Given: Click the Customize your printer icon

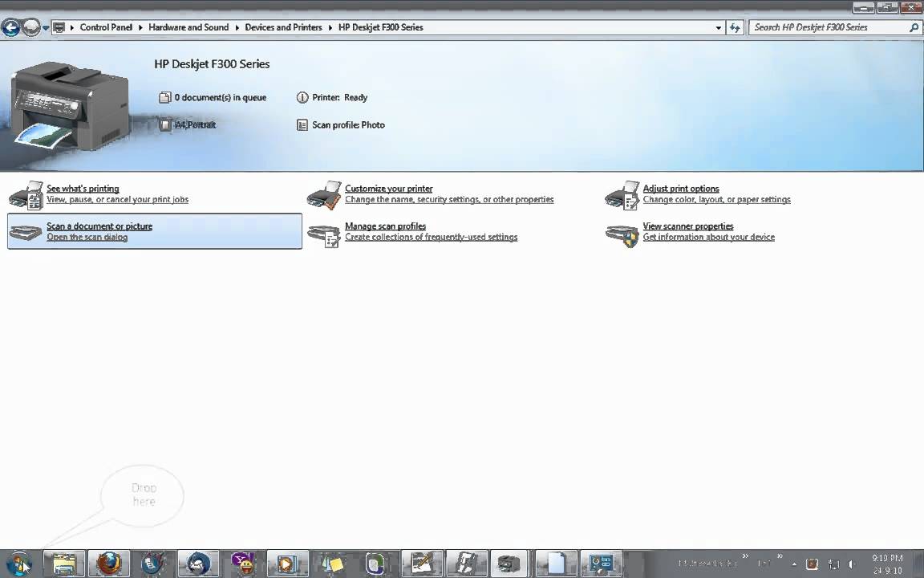Looking at the screenshot, I should tap(324, 195).
